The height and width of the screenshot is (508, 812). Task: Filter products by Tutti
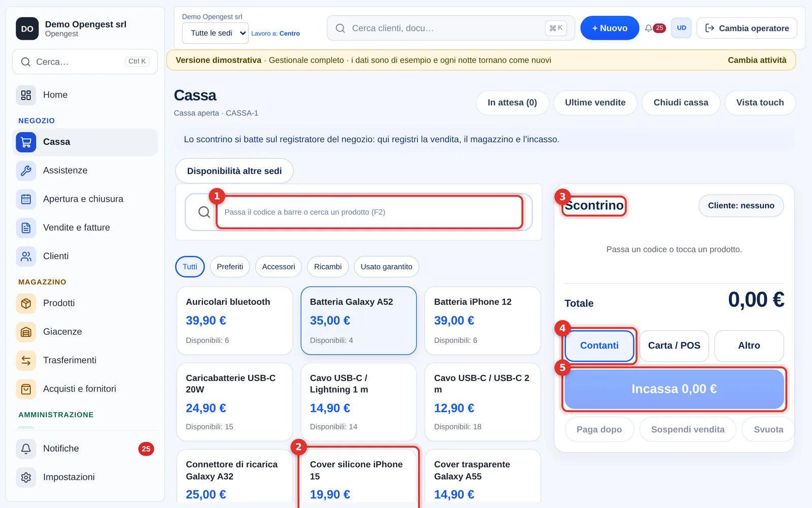pyautogui.click(x=190, y=267)
